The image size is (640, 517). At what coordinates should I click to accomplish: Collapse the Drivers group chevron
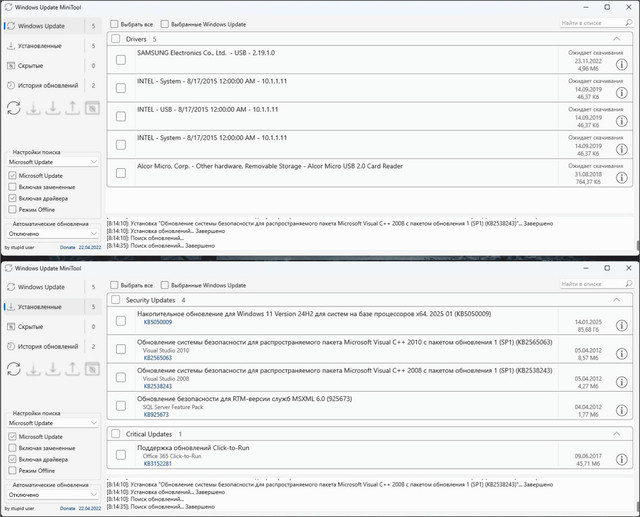click(616, 39)
